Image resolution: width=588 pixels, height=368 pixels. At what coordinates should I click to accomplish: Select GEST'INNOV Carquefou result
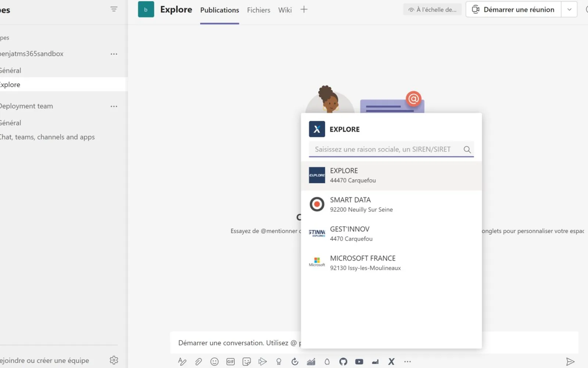click(x=391, y=234)
